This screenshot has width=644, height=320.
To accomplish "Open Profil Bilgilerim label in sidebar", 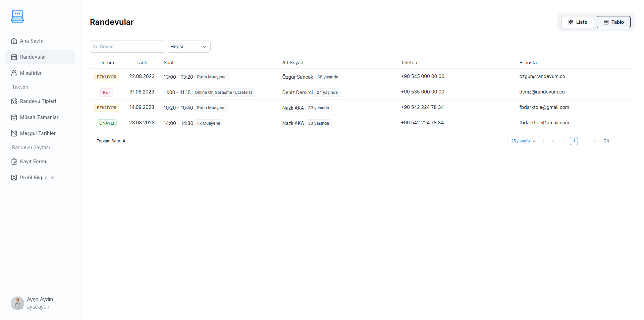I will [x=37, y=178].
